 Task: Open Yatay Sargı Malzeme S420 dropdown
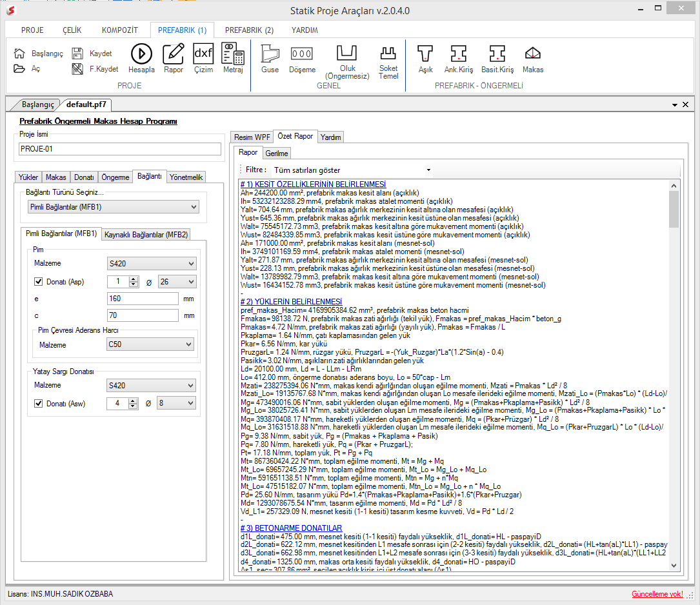[x=152, y=386]
